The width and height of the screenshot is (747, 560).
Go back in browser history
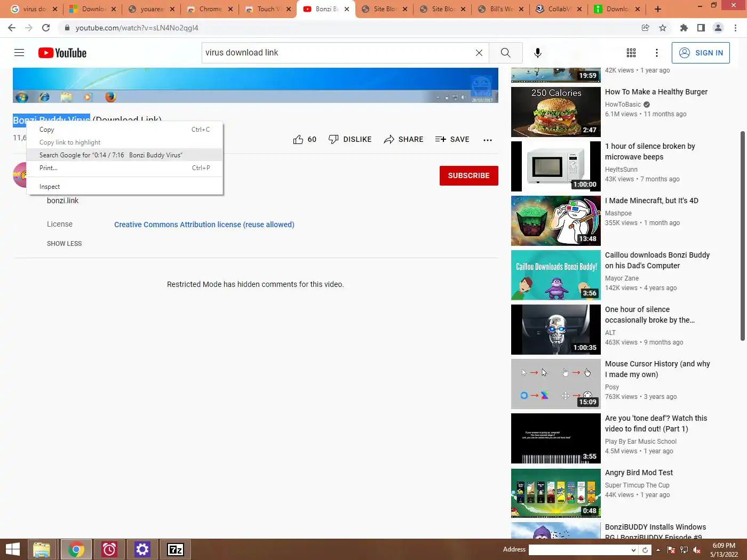[12, 28]
